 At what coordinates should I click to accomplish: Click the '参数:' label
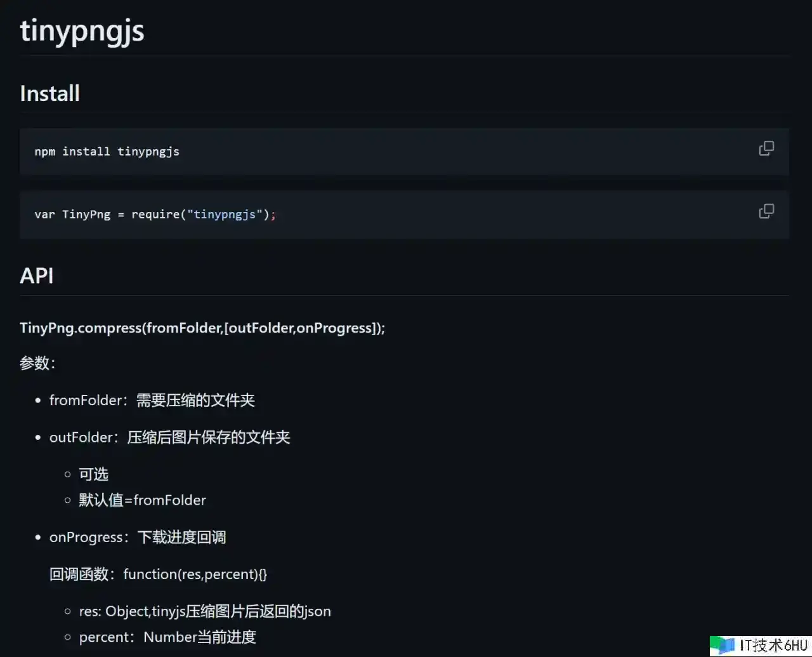(x=38, y=363)
